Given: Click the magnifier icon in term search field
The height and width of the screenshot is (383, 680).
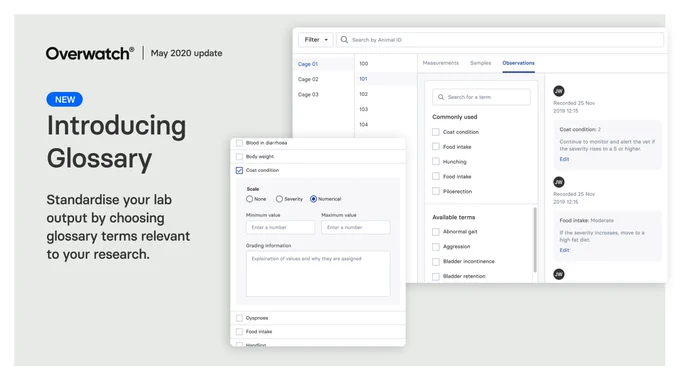Looking at the screenshot, I should tap(441, 97).
